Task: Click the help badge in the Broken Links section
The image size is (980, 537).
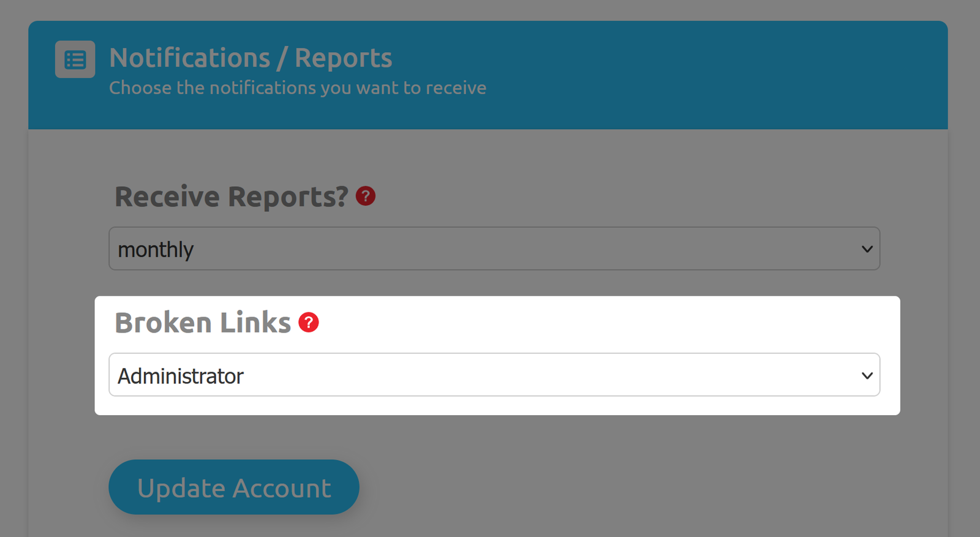Action: [x=309, y=321]
